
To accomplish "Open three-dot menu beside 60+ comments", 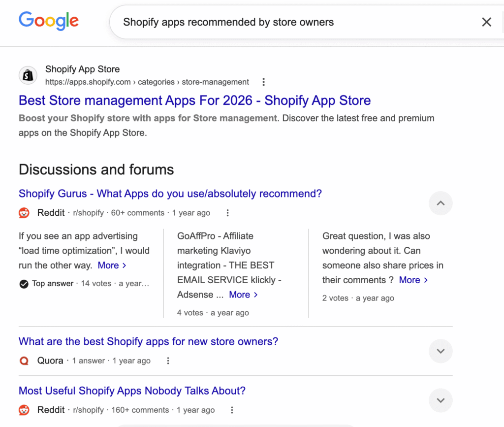I will pyautogui.click(x=227, y=213).
